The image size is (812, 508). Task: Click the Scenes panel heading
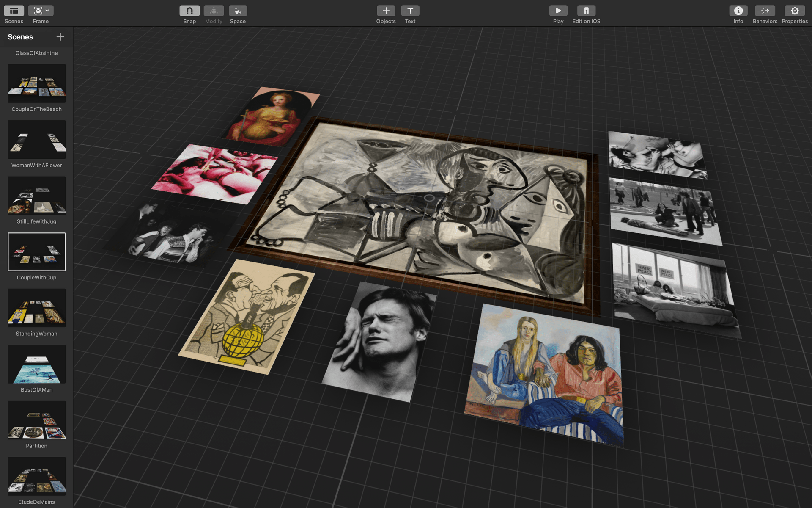(x=20, y=37)
